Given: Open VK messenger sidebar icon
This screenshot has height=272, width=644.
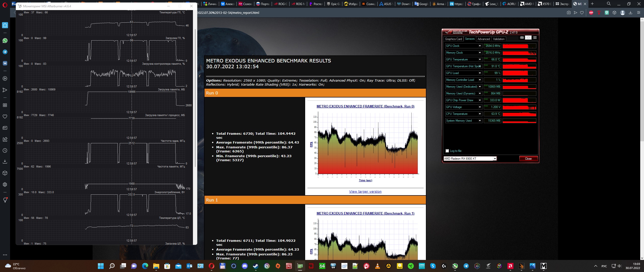Looking at the screenshot, I should pos(5,63).
